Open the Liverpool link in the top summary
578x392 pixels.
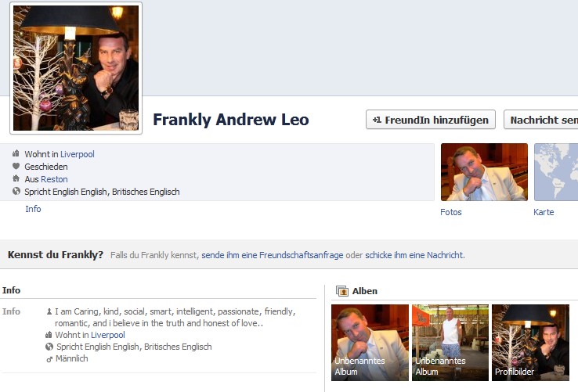[78, 154]
